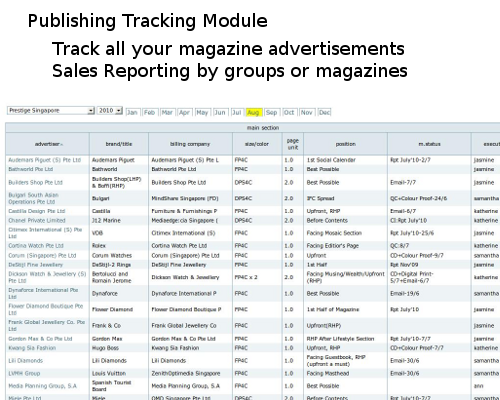Open LVMH Group advertiser link
500x400 pixels.
tap(24, 373)
